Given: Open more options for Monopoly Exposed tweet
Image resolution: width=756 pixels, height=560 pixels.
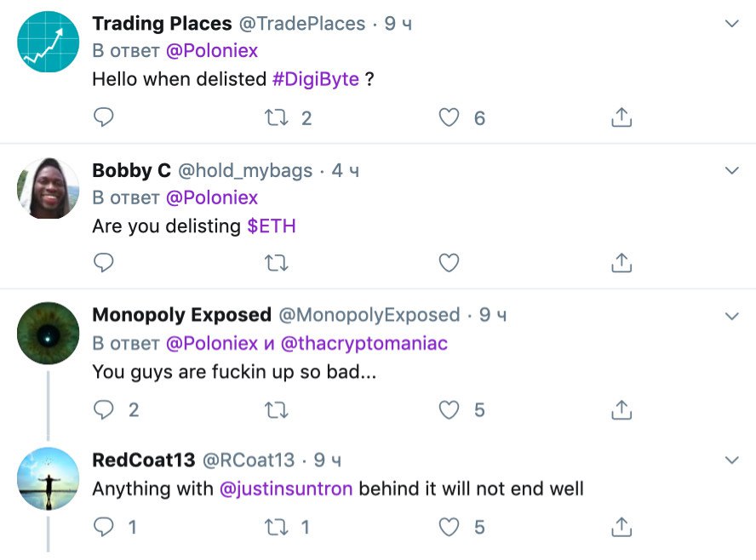Looking at the screenshot, I should click(x=731, y=316).
